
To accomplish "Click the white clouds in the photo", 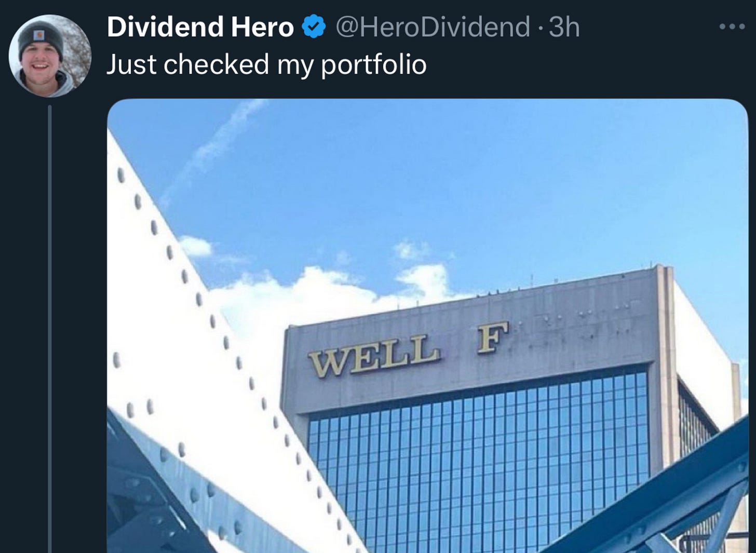I will point(332,291).
